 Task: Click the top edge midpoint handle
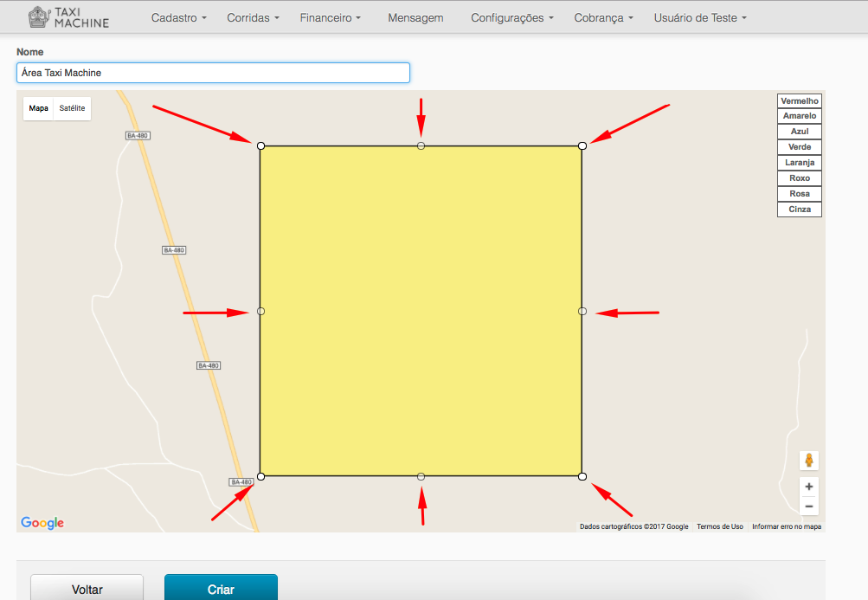tap(421, 145)
